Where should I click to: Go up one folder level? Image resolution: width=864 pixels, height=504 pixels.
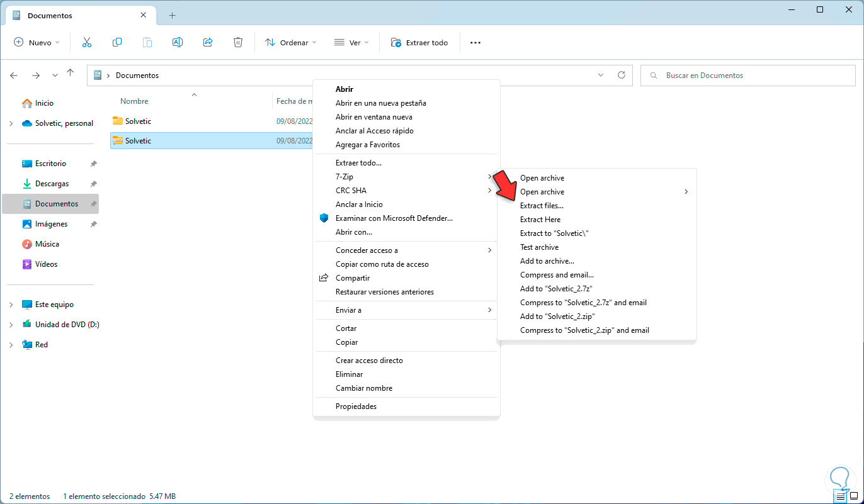(71, 74)
